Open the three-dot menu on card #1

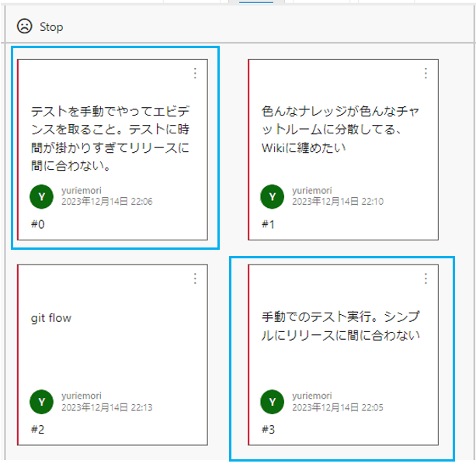pos(426,74)
